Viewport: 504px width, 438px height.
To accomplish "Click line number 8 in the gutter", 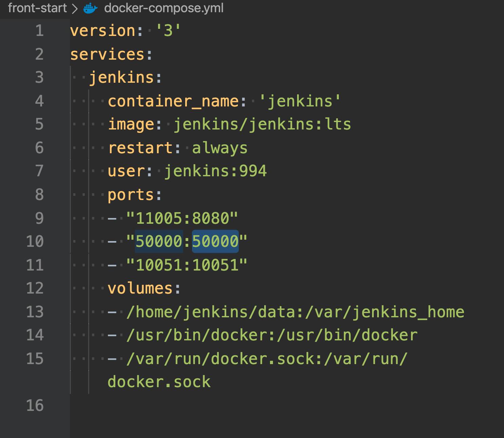I will pyautogui.click(x=39, y=195).
